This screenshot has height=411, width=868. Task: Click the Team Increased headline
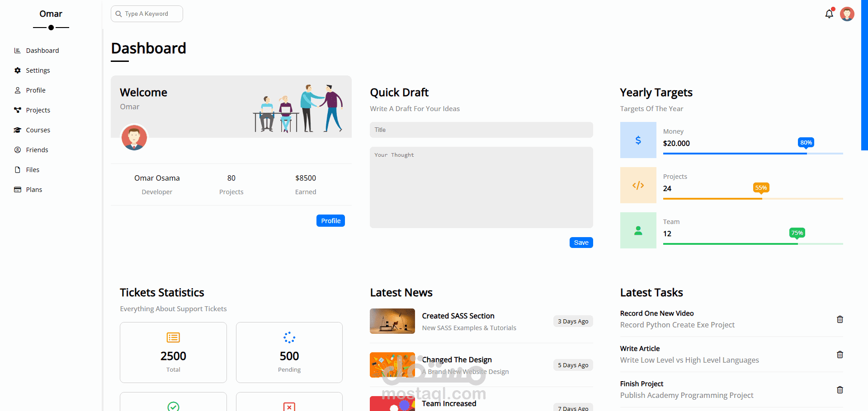click(x=449, y=404)
